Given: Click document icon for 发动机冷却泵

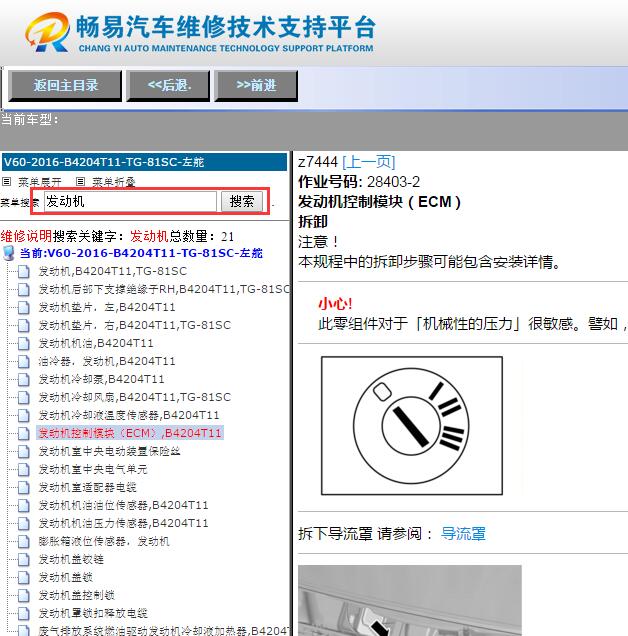Looking at the screenshot, I should click(24, 379).
